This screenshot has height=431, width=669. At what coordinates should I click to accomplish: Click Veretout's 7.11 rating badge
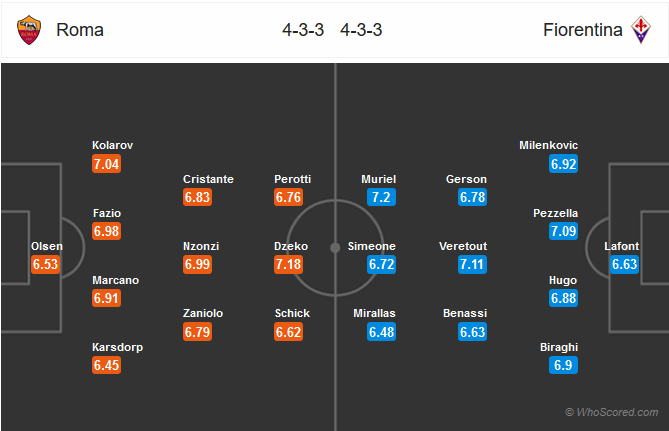(472, 264)
